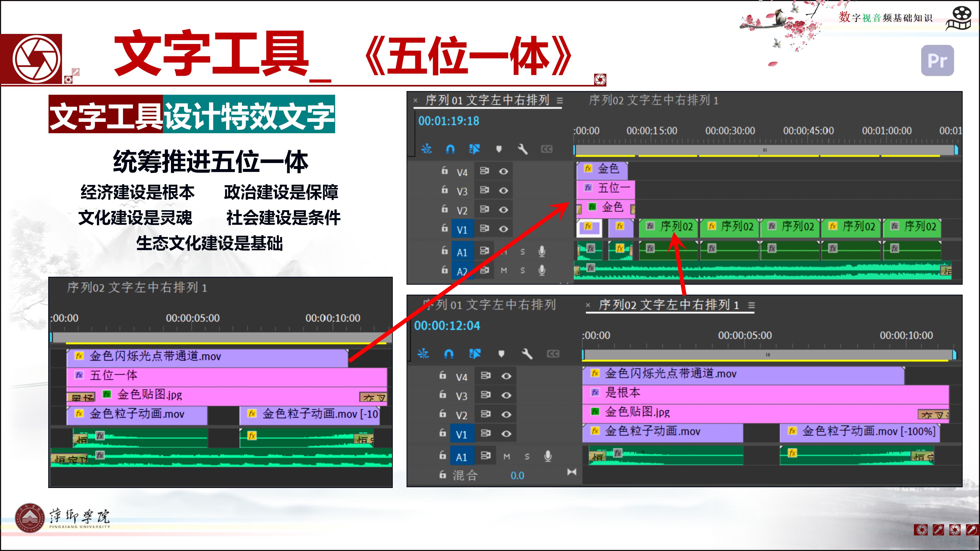Toggle the snap magnet icon in the upper timeline

(x=450, y=149)
